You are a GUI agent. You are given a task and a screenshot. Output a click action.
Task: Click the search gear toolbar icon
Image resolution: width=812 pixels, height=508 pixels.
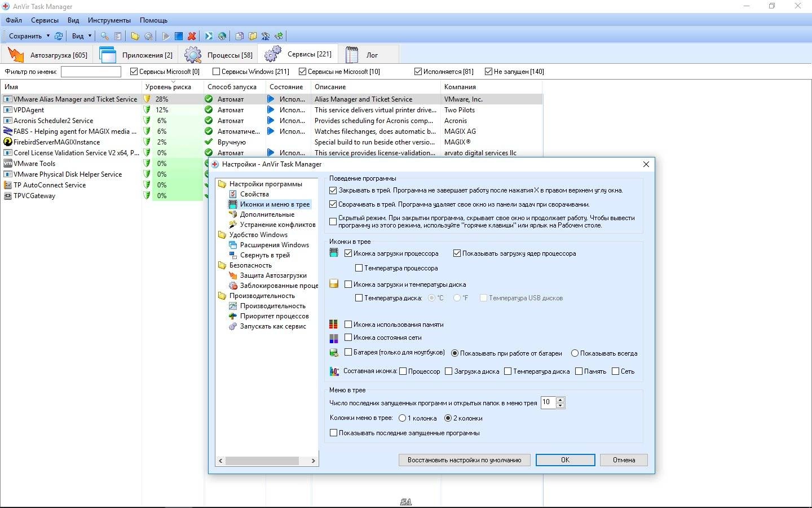148,36
